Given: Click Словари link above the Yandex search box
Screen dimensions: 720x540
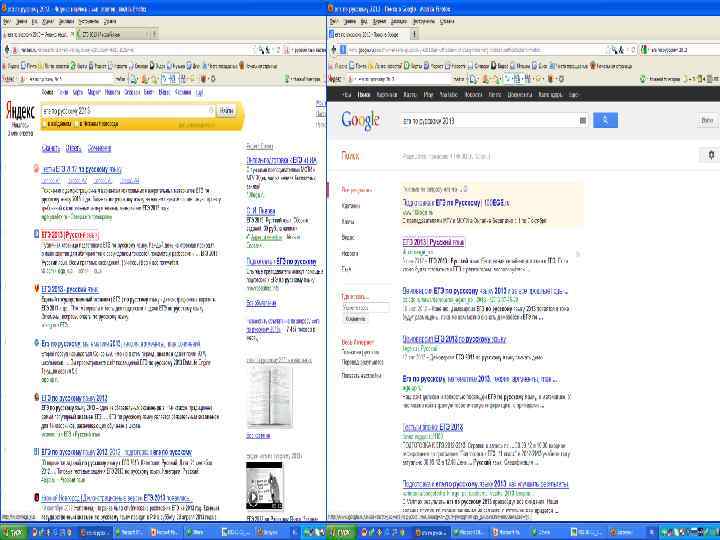Looking at the screenshot, I should coord(132,92).
